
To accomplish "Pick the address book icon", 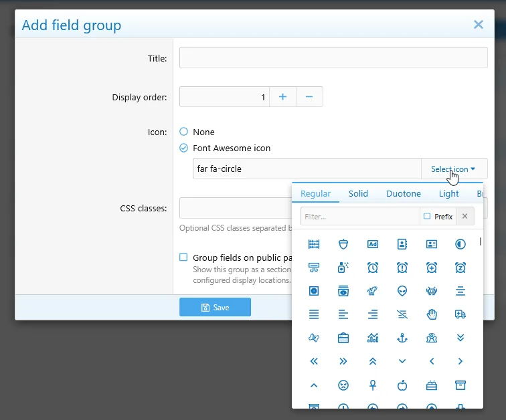I will coord(402,244).
